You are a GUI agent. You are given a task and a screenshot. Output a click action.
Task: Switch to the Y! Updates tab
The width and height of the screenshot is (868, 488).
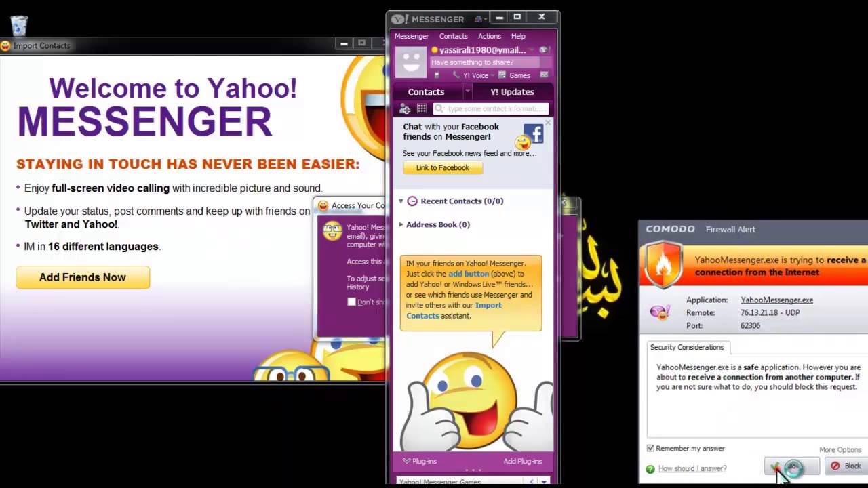513,91
